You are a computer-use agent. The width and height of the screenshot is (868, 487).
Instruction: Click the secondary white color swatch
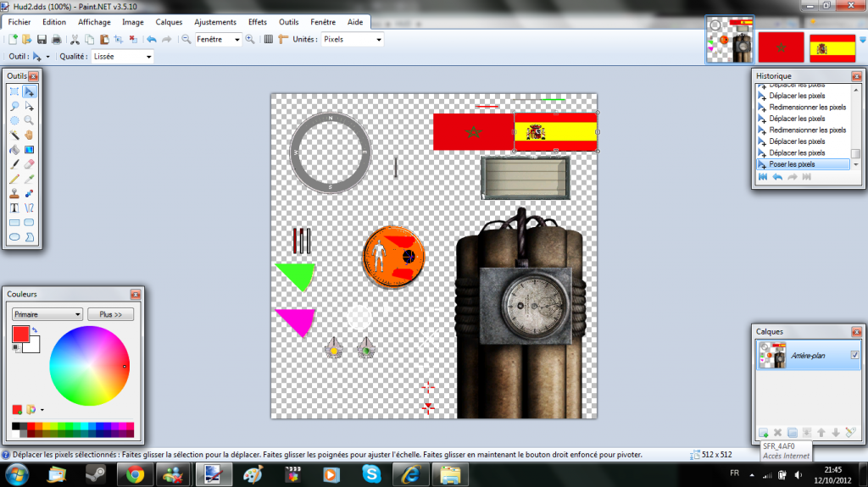33,346
